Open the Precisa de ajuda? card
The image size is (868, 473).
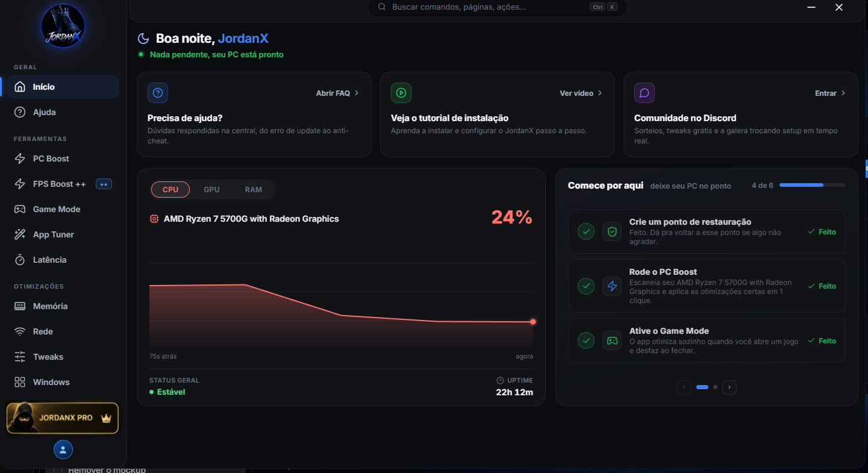click(x=254, y=114)
